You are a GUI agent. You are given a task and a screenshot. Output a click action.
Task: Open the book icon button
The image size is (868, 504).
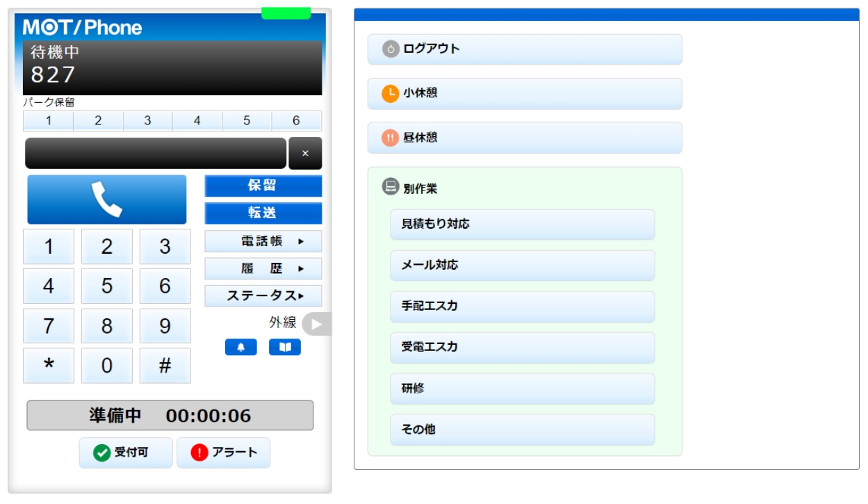point(284,348)
